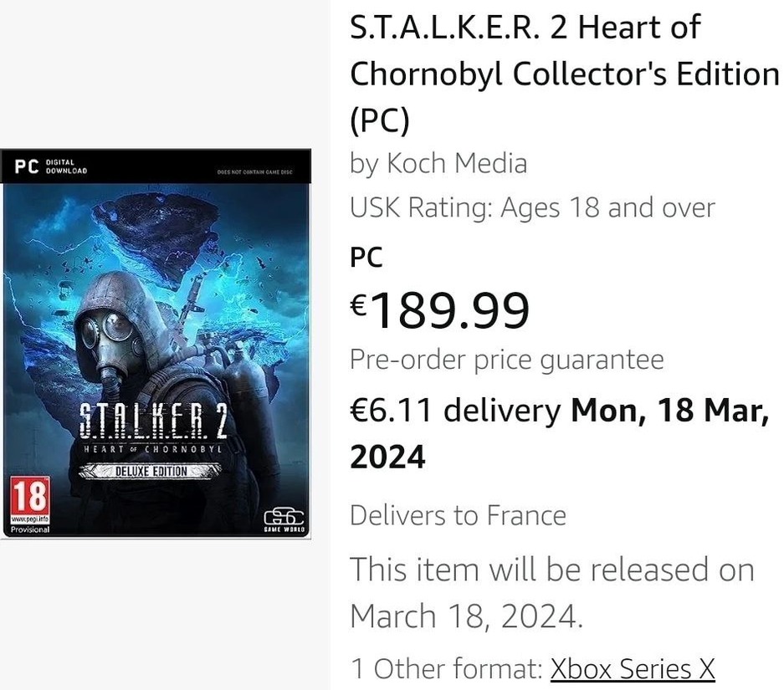Click the PEGI 18 rating badge on cover
The height and width of the screenshot is (690, 784).
(x=27, y=495)
